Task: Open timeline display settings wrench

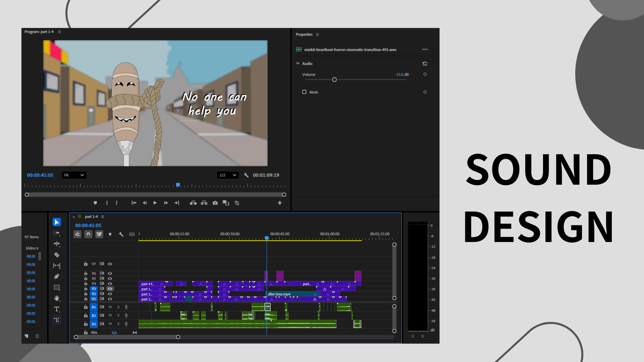Action: 121,234
